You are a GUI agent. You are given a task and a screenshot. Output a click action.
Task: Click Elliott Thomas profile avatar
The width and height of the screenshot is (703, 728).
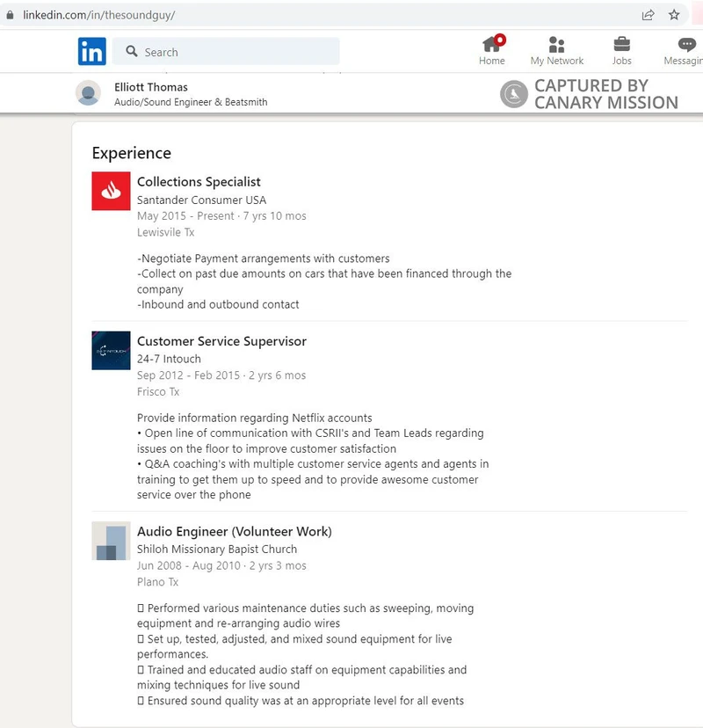tap(88, 93)
